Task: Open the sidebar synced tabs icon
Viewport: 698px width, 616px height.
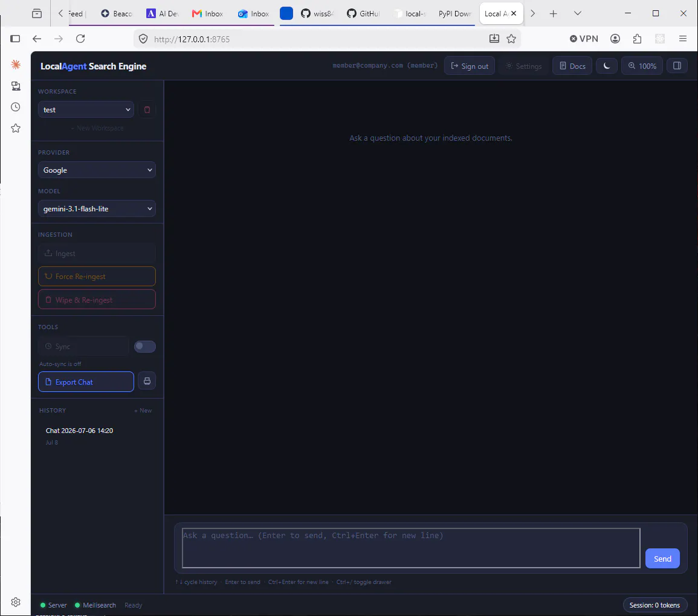Action: 16,86
